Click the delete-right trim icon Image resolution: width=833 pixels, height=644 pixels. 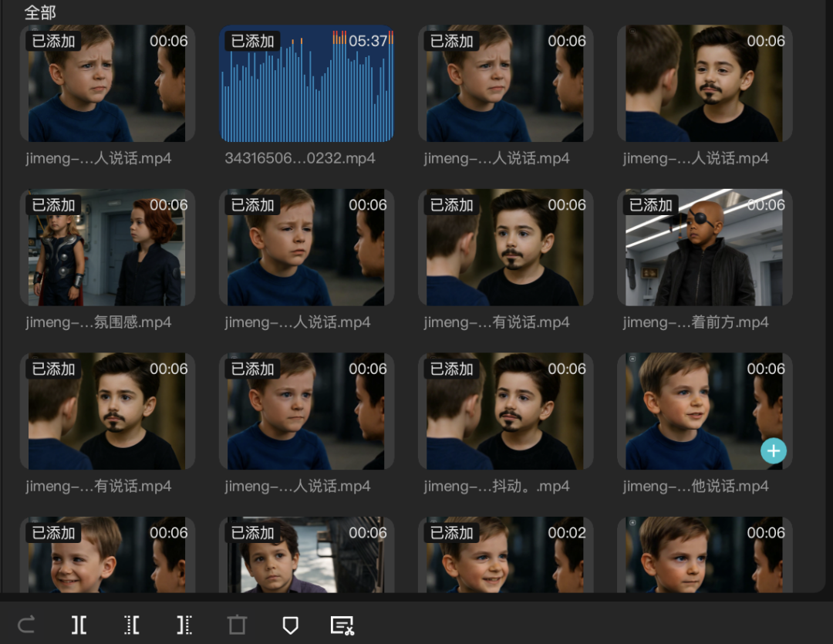(184, 625)
